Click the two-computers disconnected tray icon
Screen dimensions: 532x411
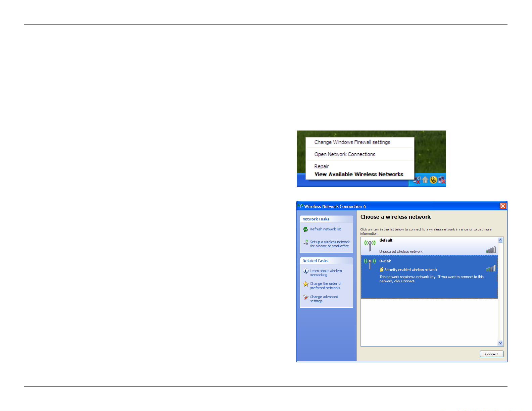(442, 180)
